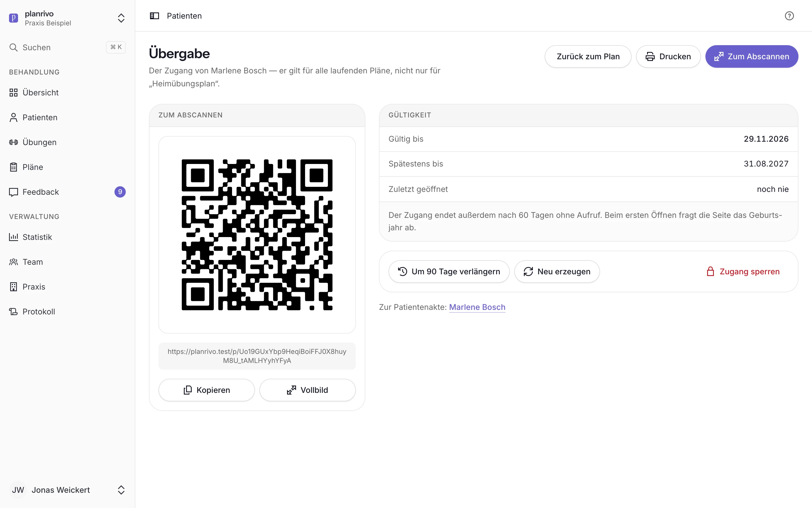The width and height of the screenshot is (812, 508).
Task: Open Statistik in the sidebar
Action: [x=67, y=237]
